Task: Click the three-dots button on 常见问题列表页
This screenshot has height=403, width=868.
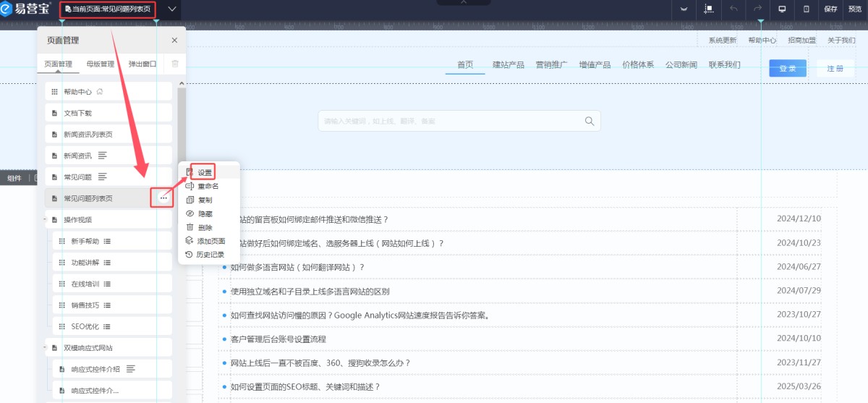Action: pos(163,198)
